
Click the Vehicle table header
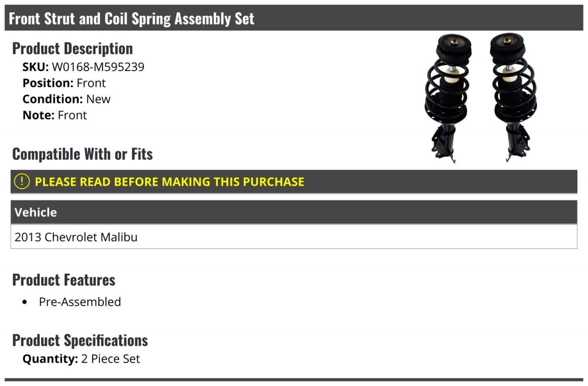[x=294, y=212]
